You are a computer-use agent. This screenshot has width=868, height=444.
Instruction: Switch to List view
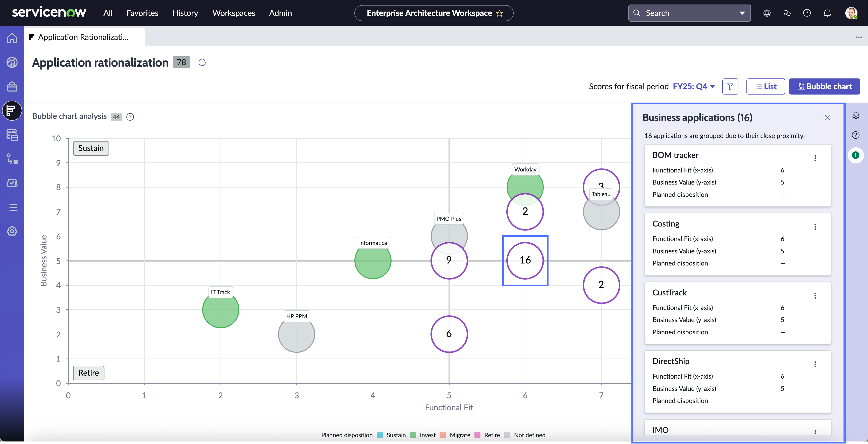pos(766,86)
